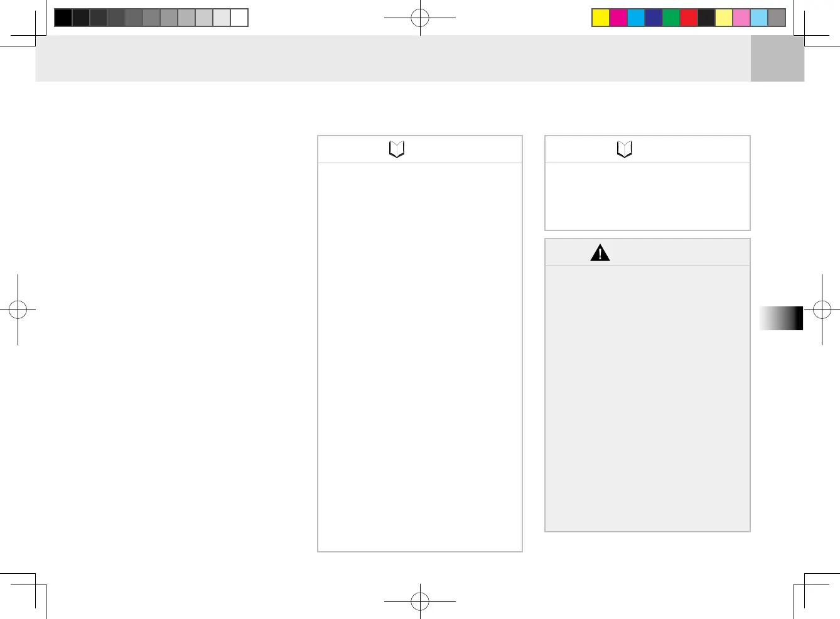The width and height of the screenshot is (840, 619).
Task: Click the black gradient thumb tab on the right margin
Action: [781, 318]
